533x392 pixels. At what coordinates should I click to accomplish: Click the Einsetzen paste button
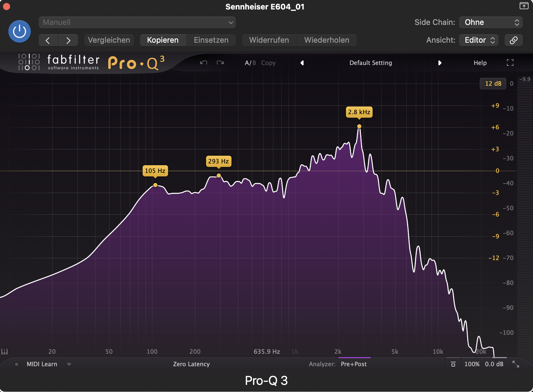(211, 40)
